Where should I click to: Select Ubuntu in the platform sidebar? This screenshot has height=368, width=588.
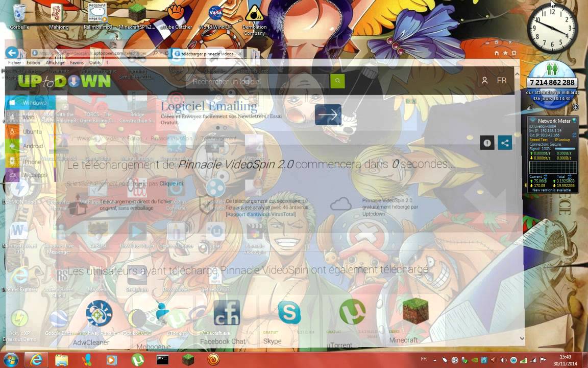31,131
